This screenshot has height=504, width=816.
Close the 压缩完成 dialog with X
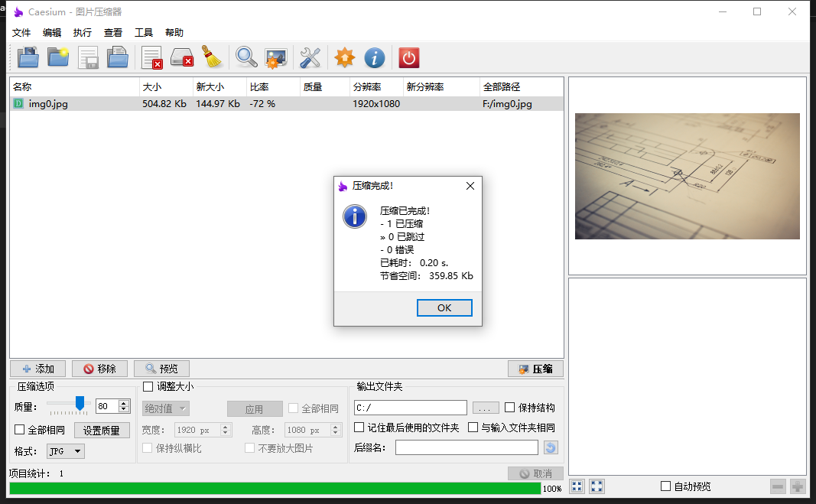click(470, 186)
